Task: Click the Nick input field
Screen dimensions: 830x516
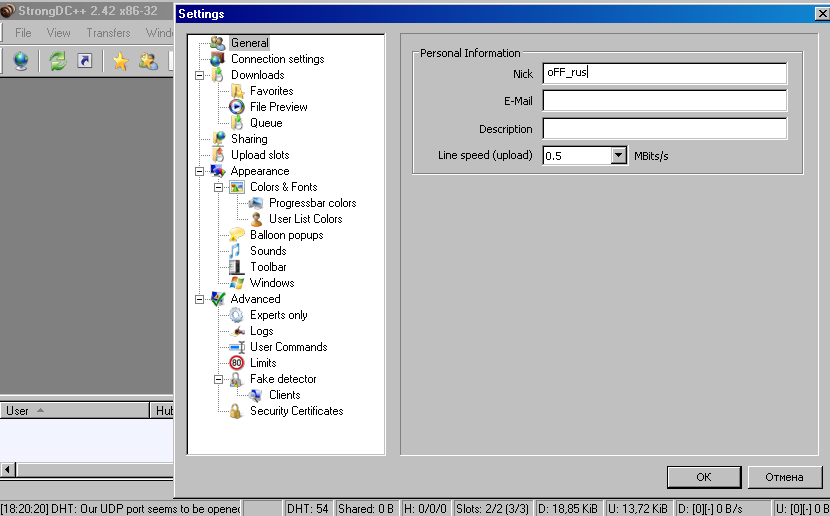Action: (x=665, y=73)
